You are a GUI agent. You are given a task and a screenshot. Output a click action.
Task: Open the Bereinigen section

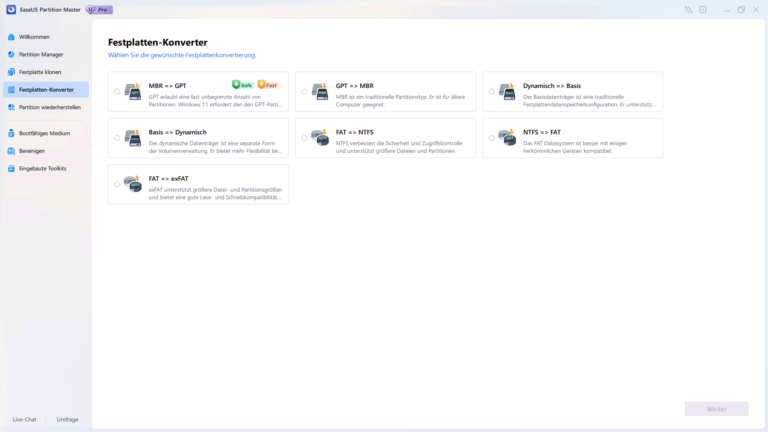tap(46, 151)
